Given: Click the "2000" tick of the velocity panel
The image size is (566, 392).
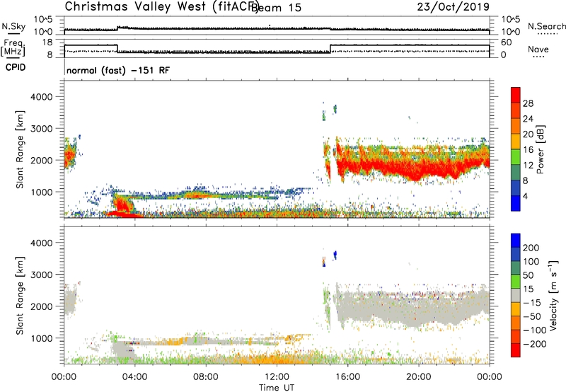Looking at the screenshot, I should point(42,306).
